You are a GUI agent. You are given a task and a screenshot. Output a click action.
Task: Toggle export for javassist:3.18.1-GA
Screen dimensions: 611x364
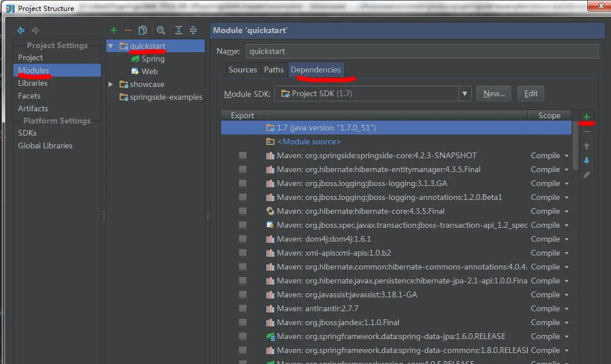(243, 294)
